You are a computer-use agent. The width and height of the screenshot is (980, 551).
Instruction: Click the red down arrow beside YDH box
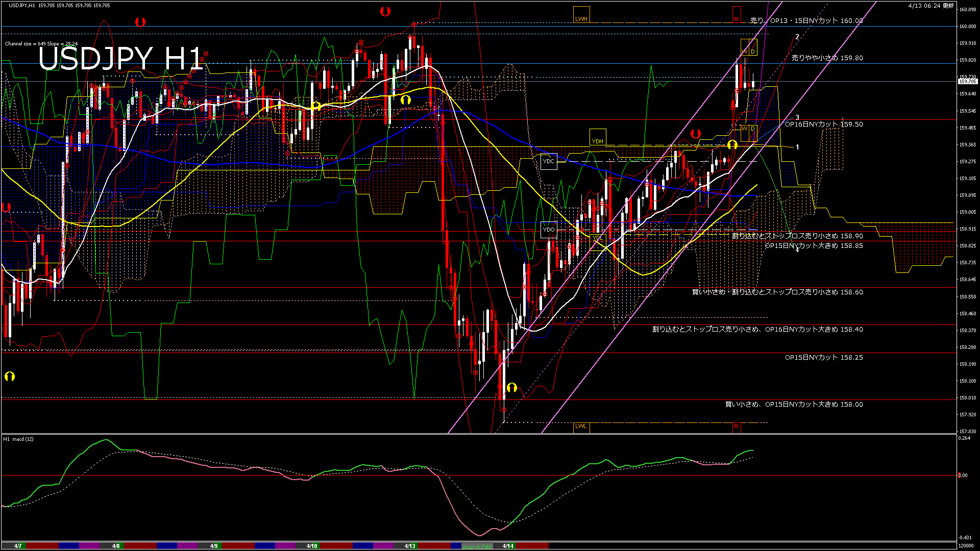[x=695, y=134]
